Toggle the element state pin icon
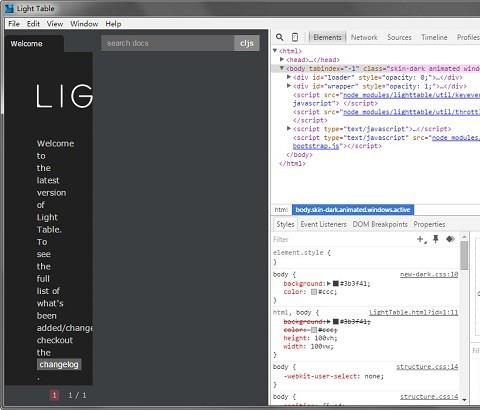This screenshot has height=410, width=480. [x=436, y=239]
